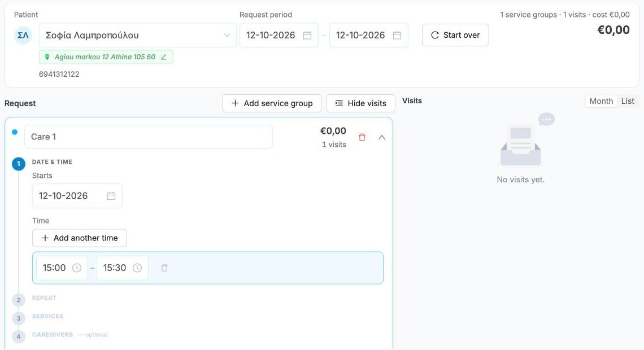Open clock picker for 15:30 end time
Screen dimensions: 644x350
(137, 268)
